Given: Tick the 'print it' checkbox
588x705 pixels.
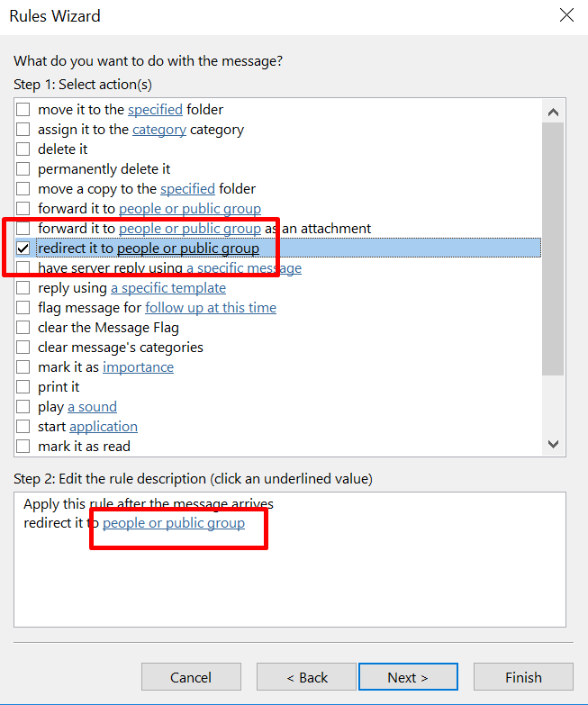Looking at the screenshot, I should (23, 386).
